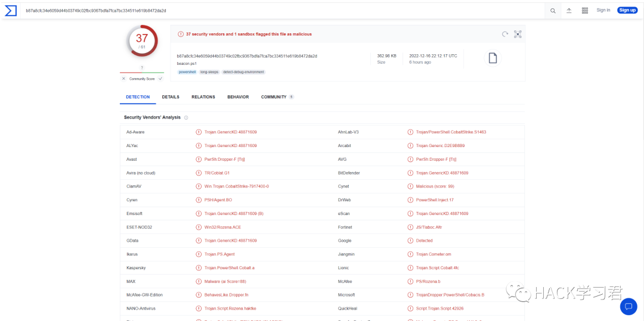Click the alert icon beside Microsoft result

pyautogui.click(x=410, y=295)
